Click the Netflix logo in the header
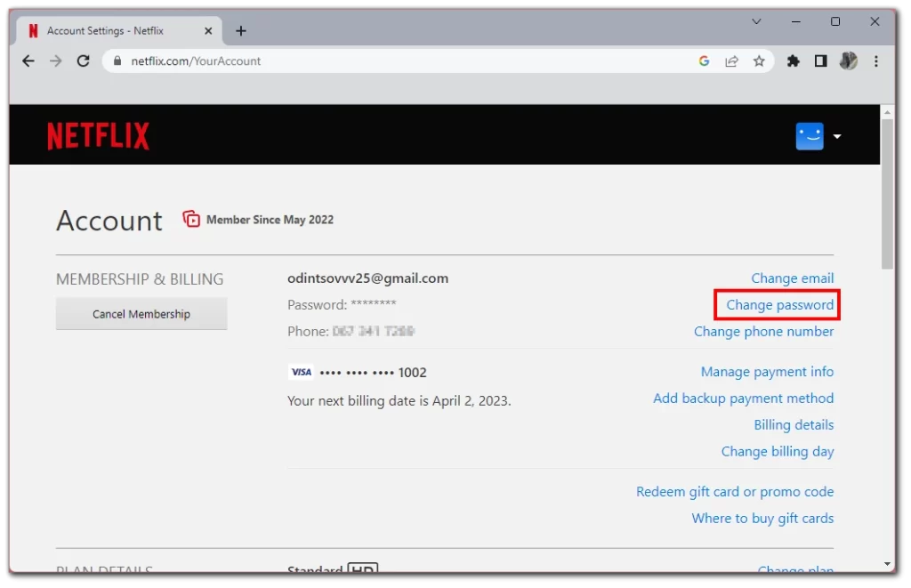 click(x=98, y=135)
